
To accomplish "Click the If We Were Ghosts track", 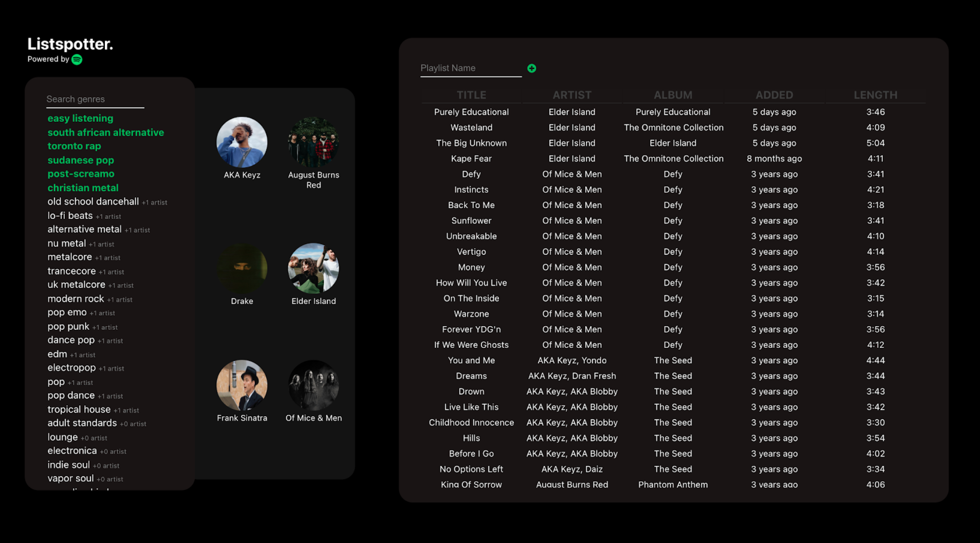I will (471, 345).
